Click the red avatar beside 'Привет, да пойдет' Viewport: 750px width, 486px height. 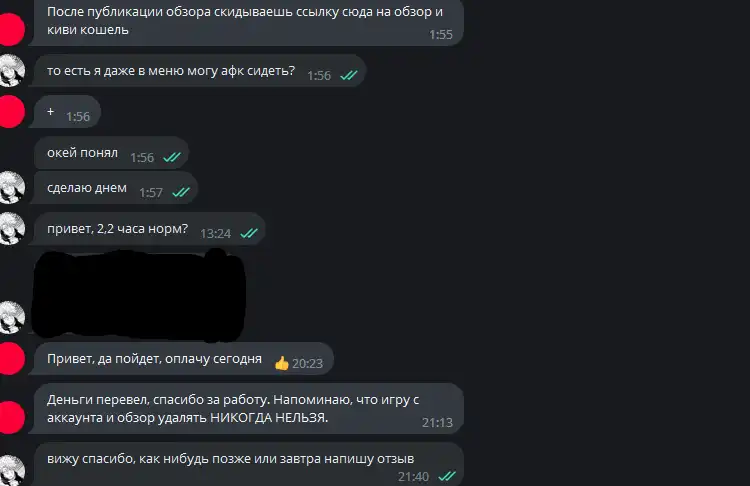point(11,358)
